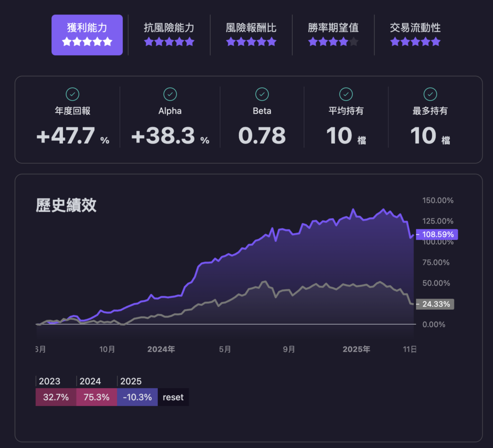Image resolution: width=493 pixels, height=448 pixels.
Task: Click the 2025年 x-axis label
Action: coord(357,349)
